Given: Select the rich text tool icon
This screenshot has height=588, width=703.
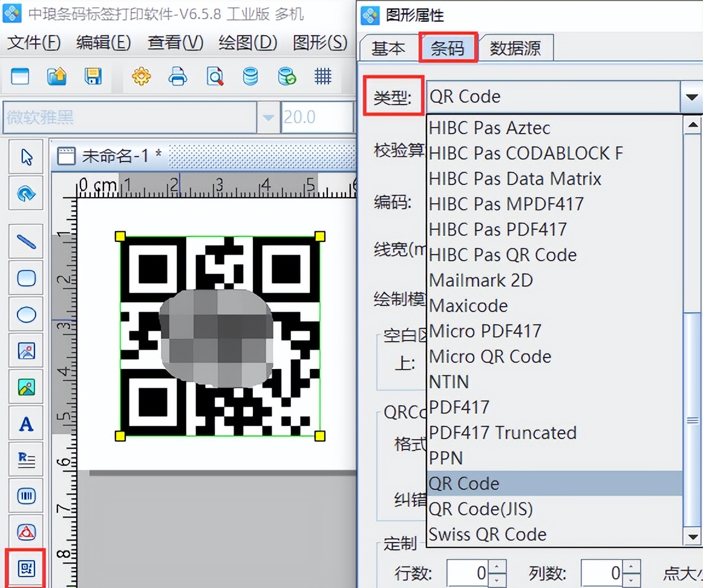Looking at the screenshot, I should (27, 459).
